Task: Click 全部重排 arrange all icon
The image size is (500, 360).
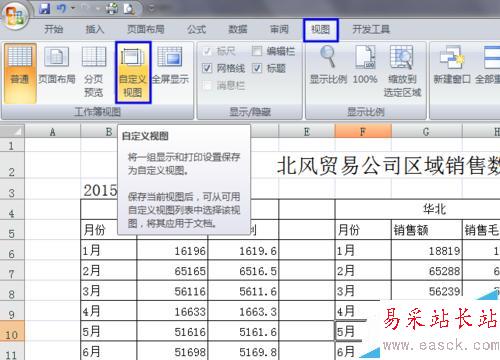Action: pyautogui.click(x=489, y=65)
